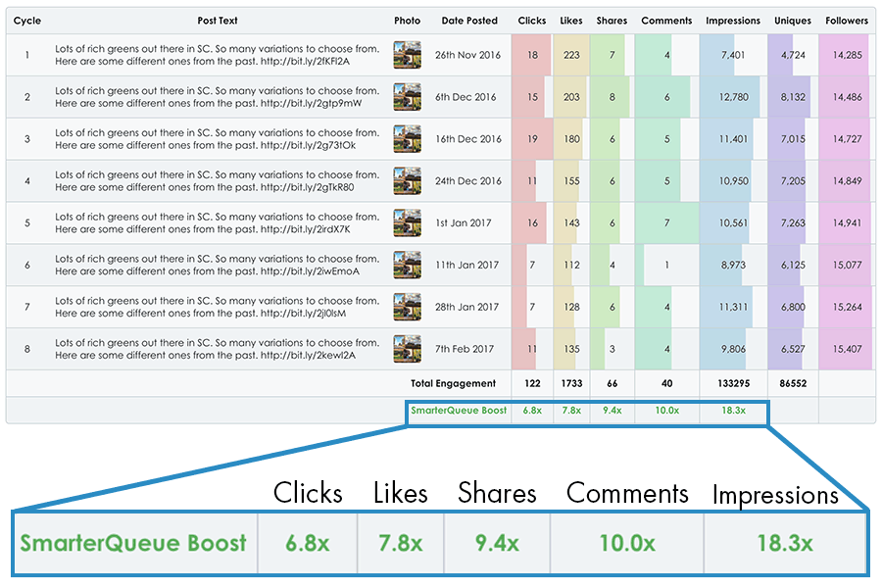Select date '6th Dec 2016'
Image resolution: width=882 pixels, height=588 pixels.
465,97
